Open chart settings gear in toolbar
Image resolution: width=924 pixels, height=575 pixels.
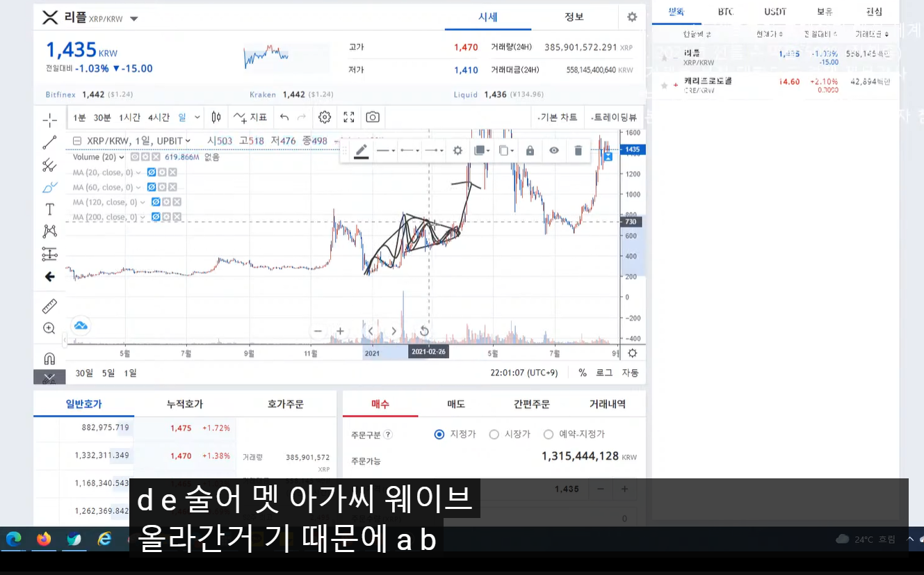point(325,117)
